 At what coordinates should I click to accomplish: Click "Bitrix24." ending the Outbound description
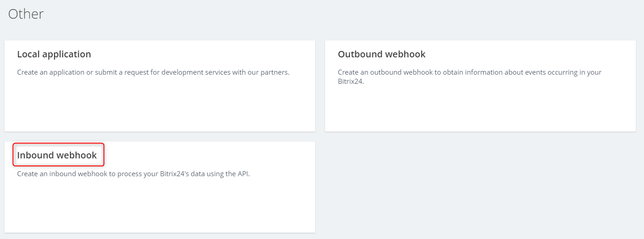351,81
